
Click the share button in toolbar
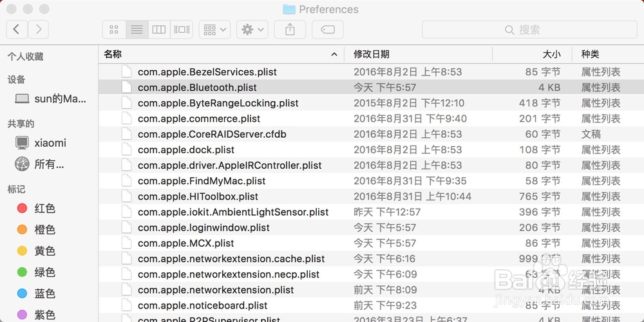pos(290,30)
